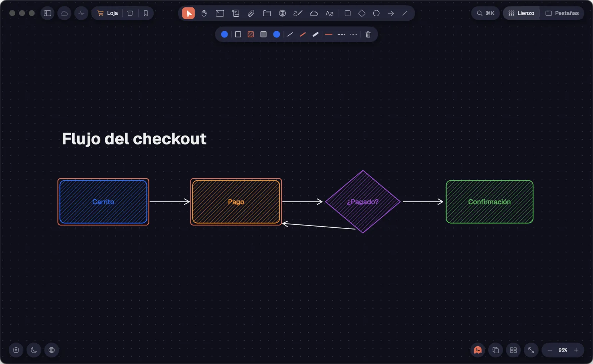Click the bookmark icon
The image size is (593, 364).
pyautogui.click(x=146, y=13)
